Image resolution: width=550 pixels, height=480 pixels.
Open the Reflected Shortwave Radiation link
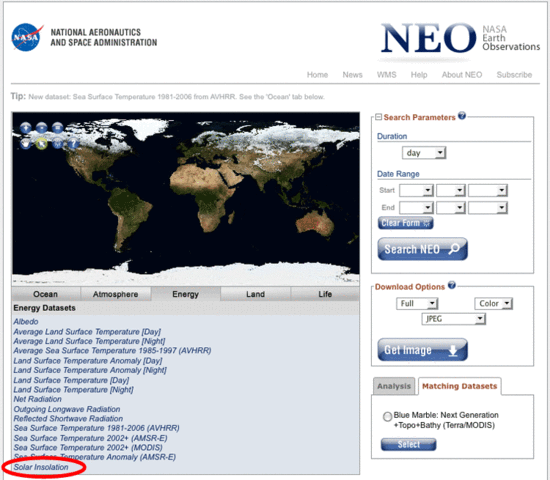[x=68, y=419]
